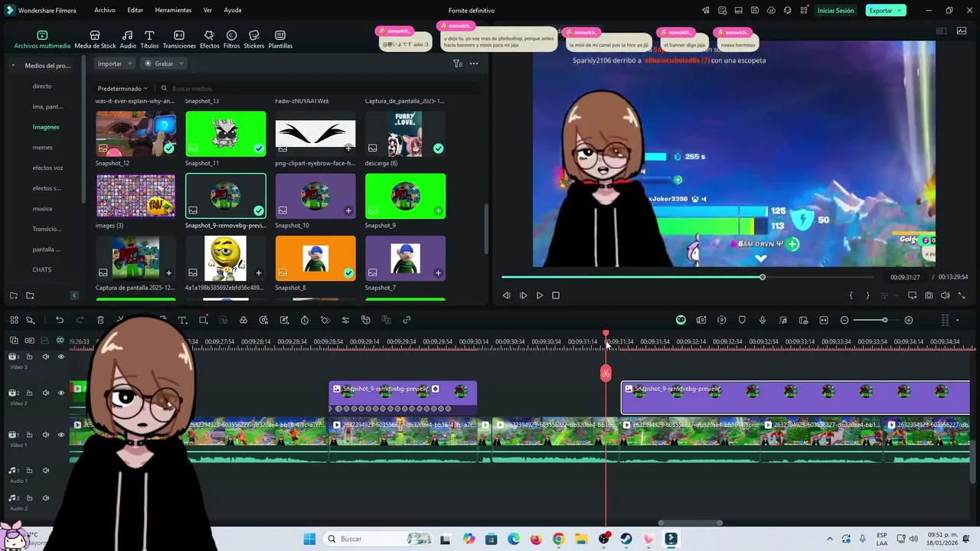Select the directo folder

coord(42,86)
